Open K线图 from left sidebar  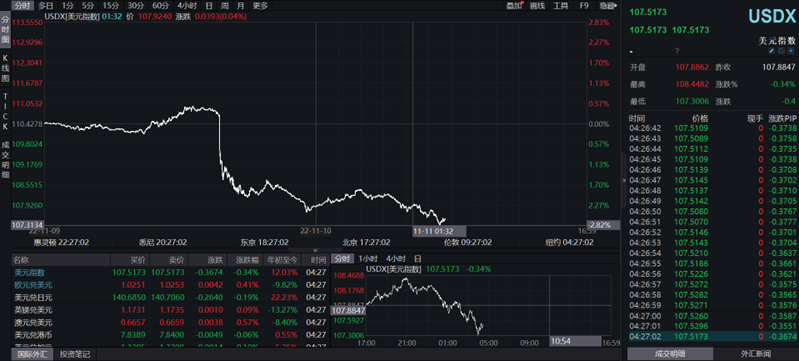pyautogui.click(x=5, y=68)
